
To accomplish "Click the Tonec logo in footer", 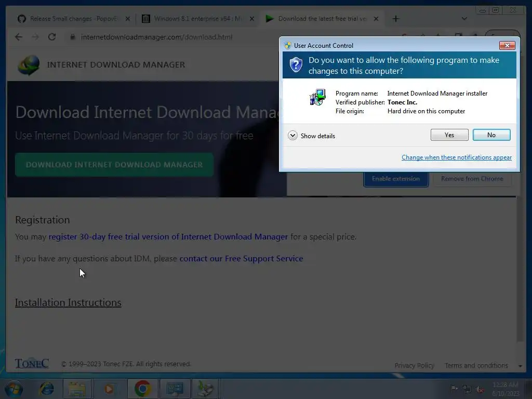I will pyautogui.click(x=32, y=363).
